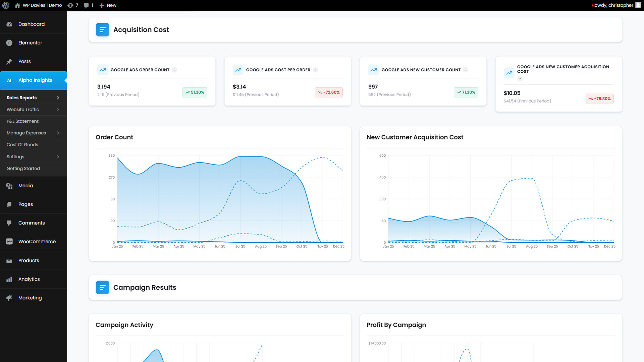This screenshot has width=644, height=362.
Task: Click the WordPress logo icon
Action: pos(6,5)
